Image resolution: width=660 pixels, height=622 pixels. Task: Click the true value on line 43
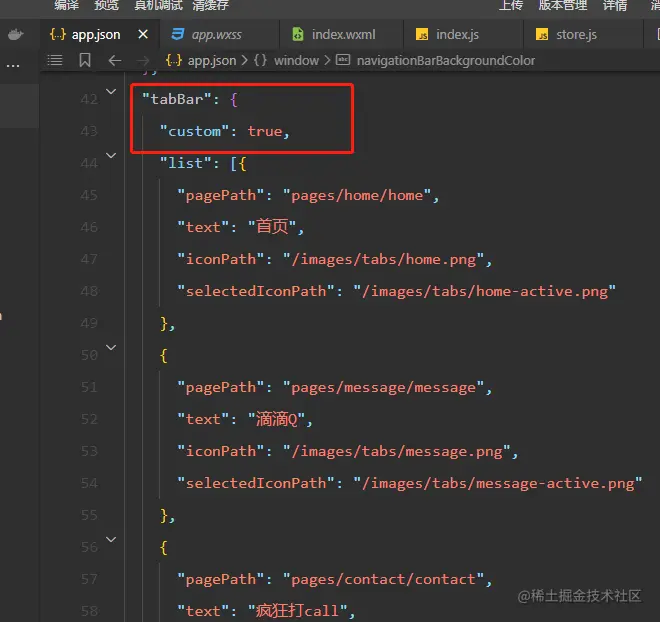(265, 131)
